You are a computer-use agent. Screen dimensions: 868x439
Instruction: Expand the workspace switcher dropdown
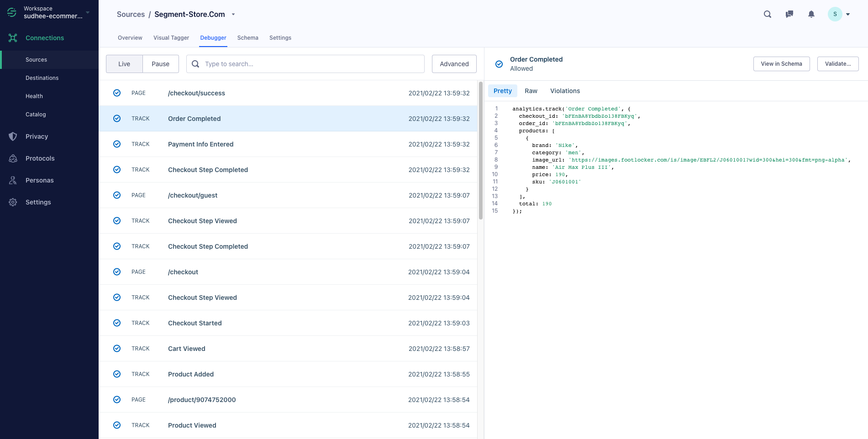pos(88,12)
